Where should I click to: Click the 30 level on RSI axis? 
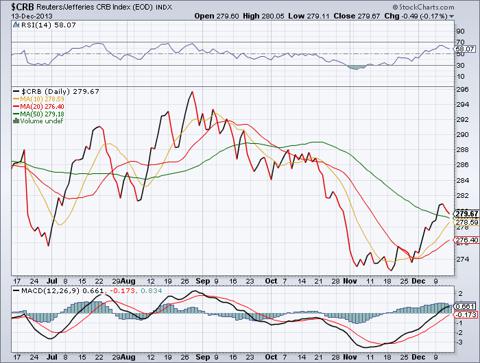click(460, 65)
